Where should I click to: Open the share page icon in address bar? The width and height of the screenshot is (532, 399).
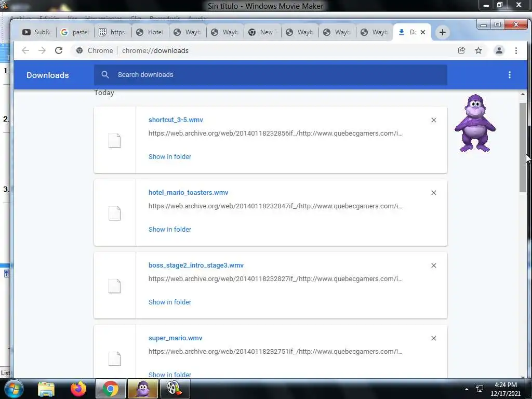461,50
